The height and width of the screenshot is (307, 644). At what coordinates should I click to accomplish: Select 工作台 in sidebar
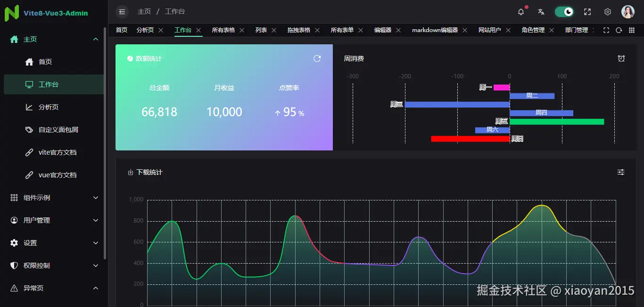coord(54,84)
